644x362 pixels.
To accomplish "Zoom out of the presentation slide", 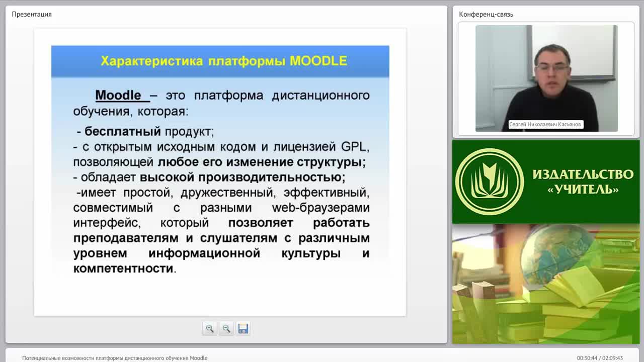I will (226, 328).
